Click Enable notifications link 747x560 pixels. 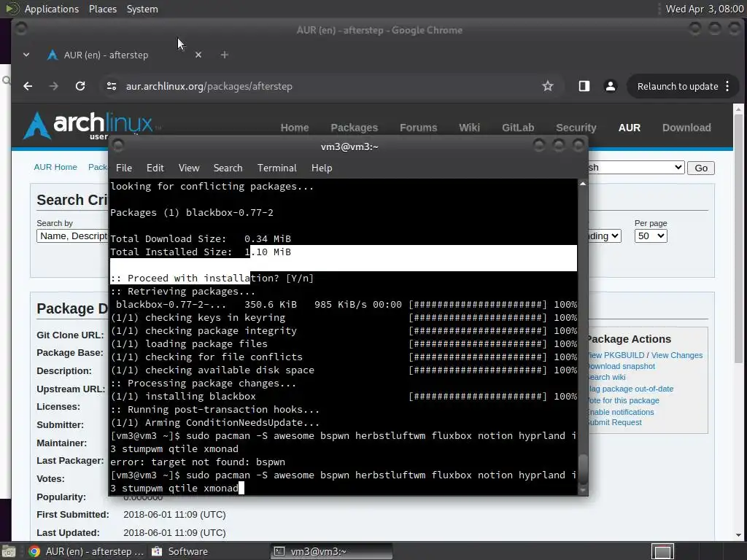[622, 412]
